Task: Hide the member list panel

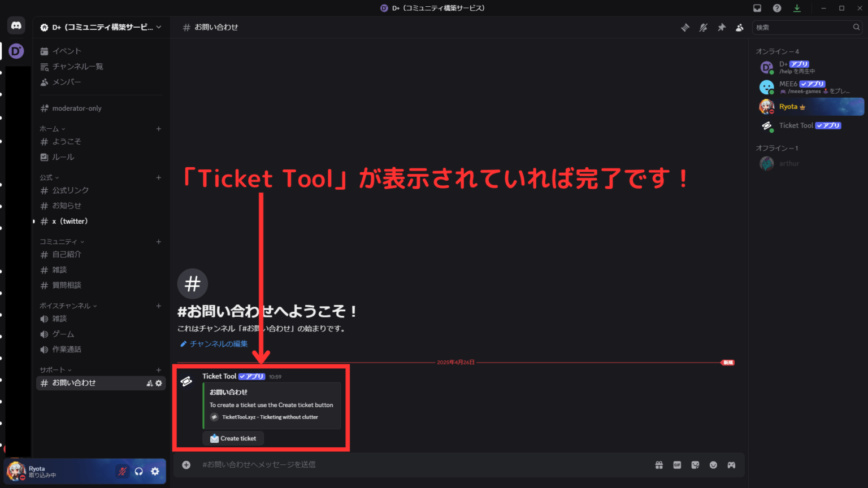Action: [740, 27]
